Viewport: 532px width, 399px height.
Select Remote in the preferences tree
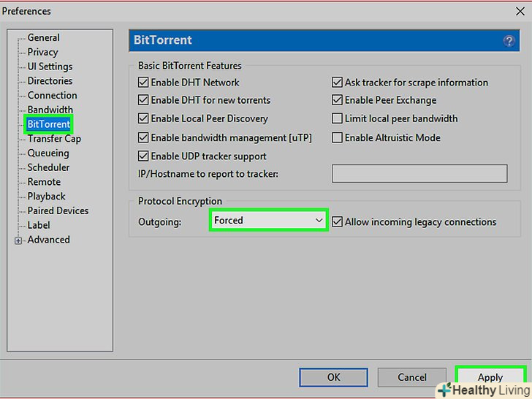[x=44, y=182]
